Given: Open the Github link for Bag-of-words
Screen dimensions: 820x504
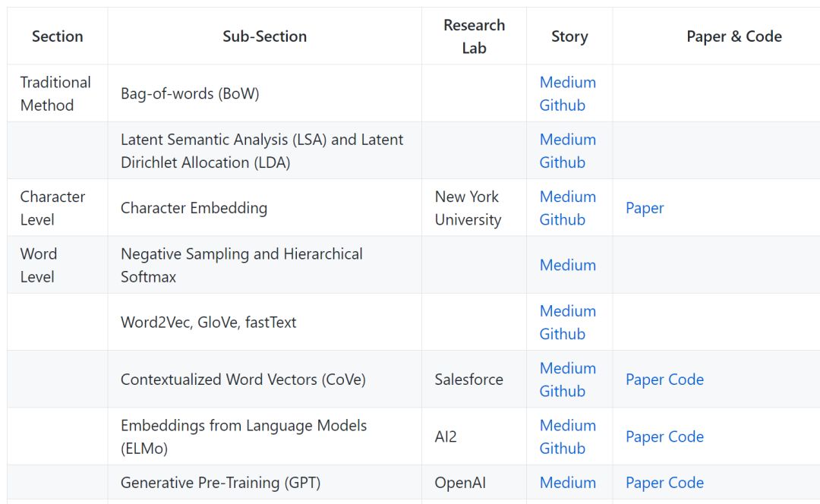Looking at the screenshot, I should pyautogui.click(x=562, y=106).
